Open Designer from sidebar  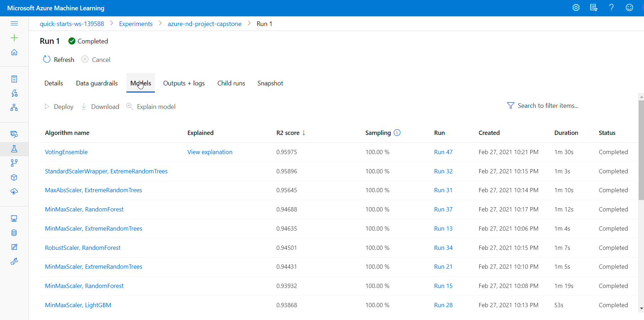[x=14, y=107]
